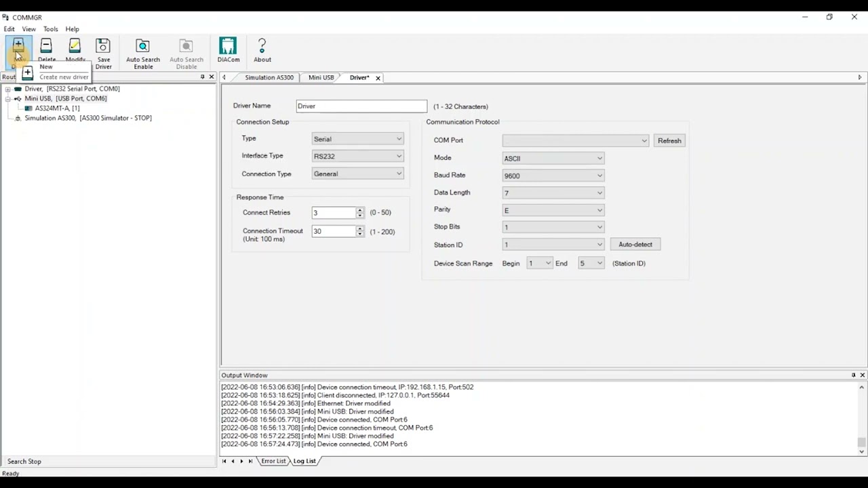Click the Save Driver floppy icon
The image size is (868, 488).
(103, 46)
